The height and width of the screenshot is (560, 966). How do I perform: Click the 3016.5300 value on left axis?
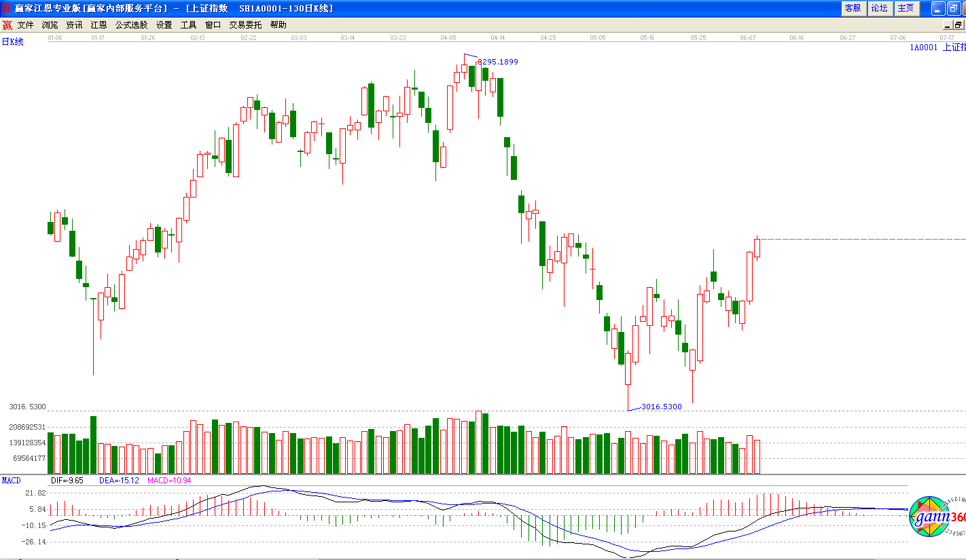tap(27, 407)
